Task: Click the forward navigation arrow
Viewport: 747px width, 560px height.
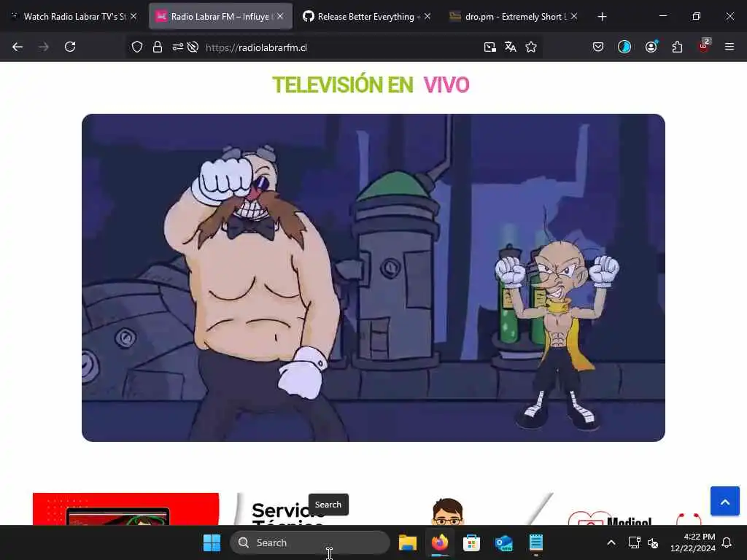Action: (x=43, y=47)
